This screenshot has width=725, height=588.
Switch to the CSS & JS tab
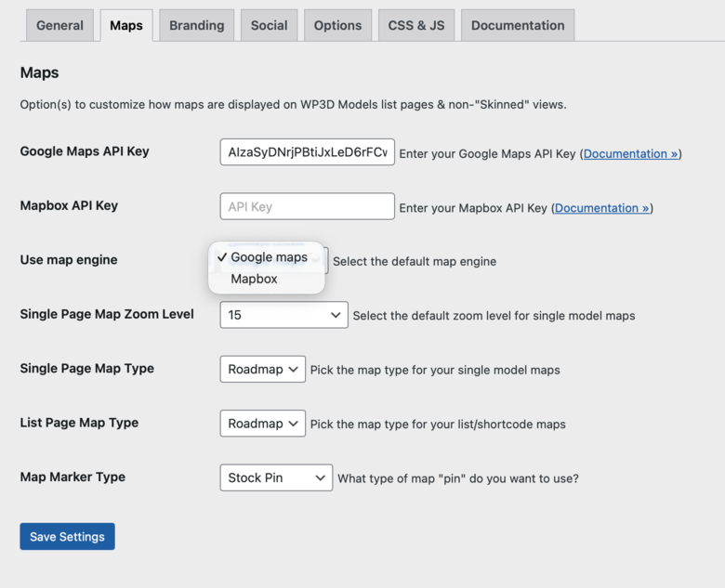(416, 25)
